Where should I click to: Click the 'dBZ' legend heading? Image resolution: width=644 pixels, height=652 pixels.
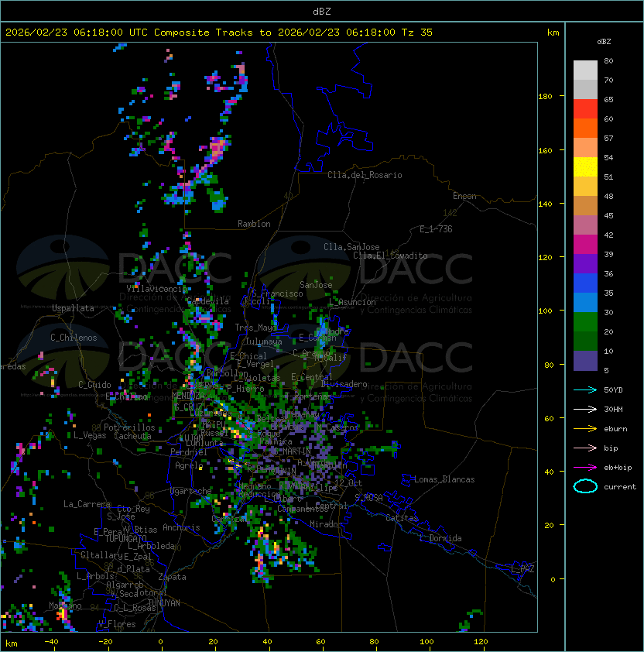coord(604,42)
